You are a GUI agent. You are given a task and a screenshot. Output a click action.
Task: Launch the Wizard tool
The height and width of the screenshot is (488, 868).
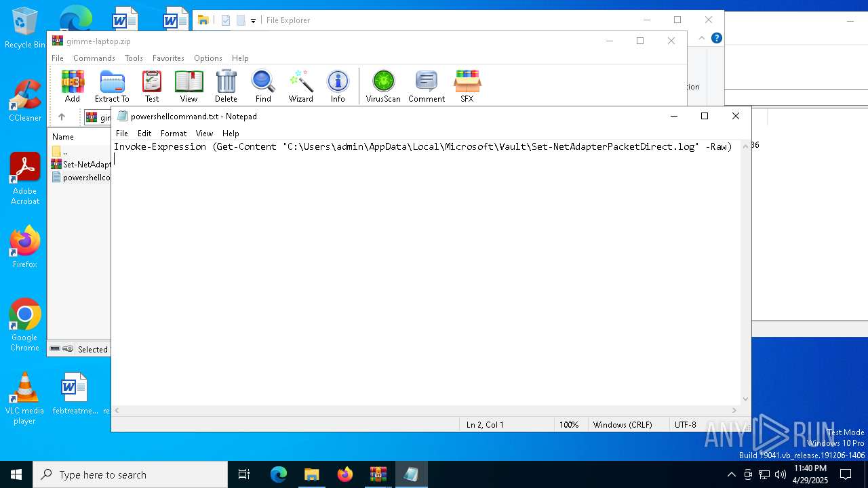click(300, 86)
